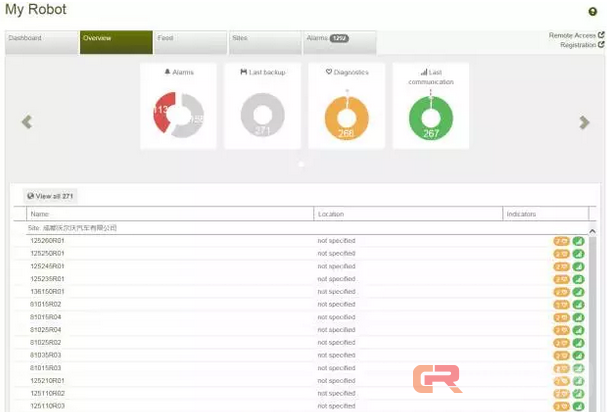Open the Dashboard tab
This screenshot has width=607, height=412.
pyautogui.click(x=41, y=41)
